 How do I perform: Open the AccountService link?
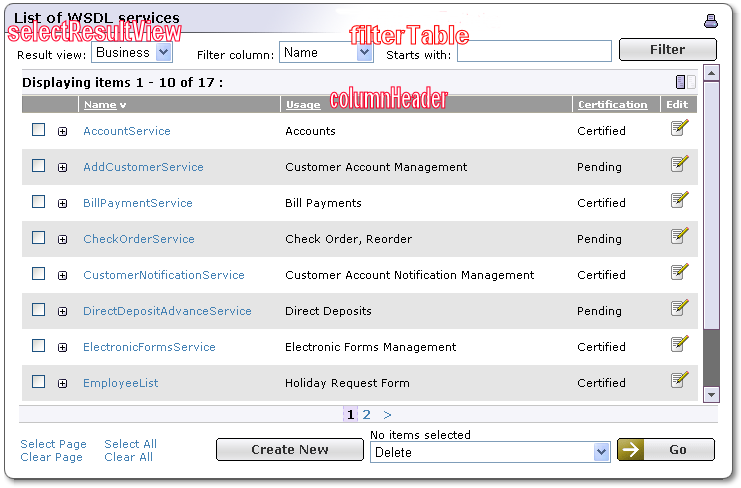[127, 131]
